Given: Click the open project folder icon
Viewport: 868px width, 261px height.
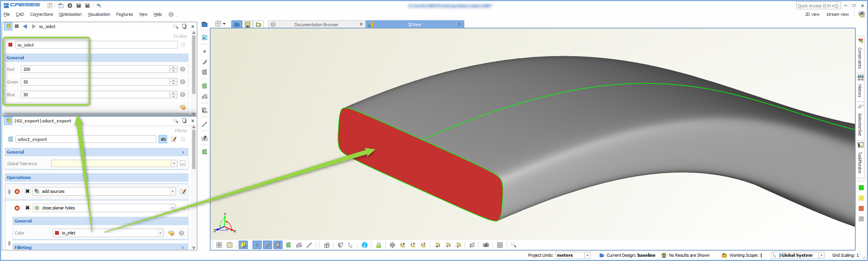Looking at the screenshot, I should pos(61,5).
